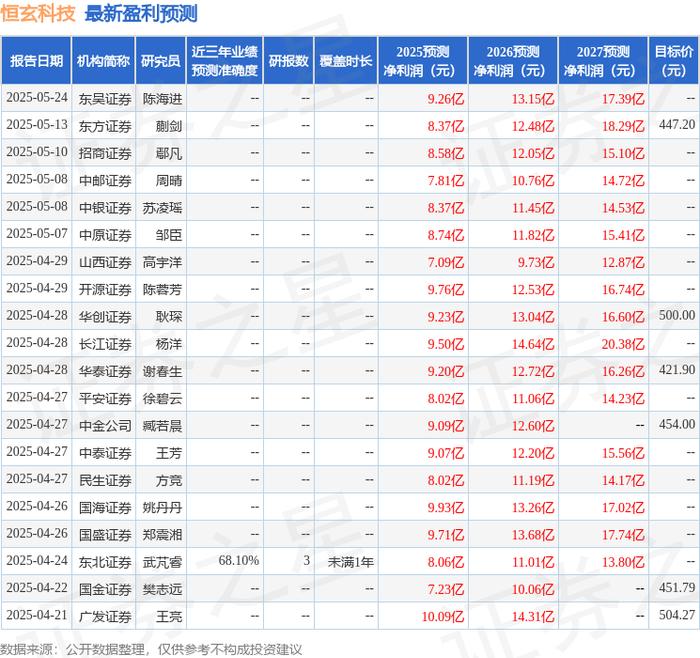Click the 2025 value 8.58亿
Screen dimensions: 700x658
[x=446, y=153]
